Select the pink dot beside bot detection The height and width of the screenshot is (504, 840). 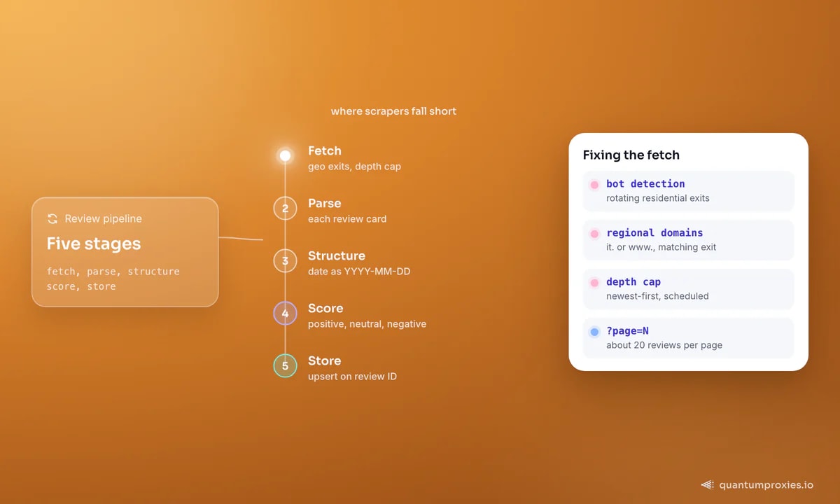click(594, 185)
